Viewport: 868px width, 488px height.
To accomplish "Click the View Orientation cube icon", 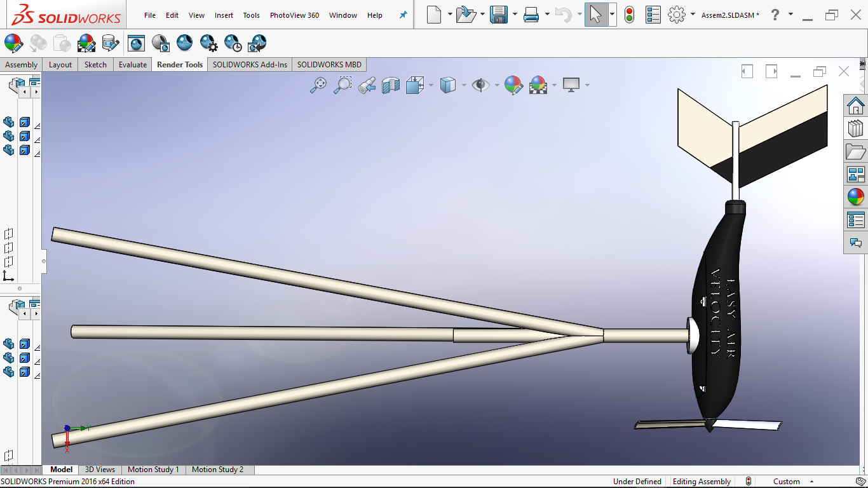I will click(415, 85).
